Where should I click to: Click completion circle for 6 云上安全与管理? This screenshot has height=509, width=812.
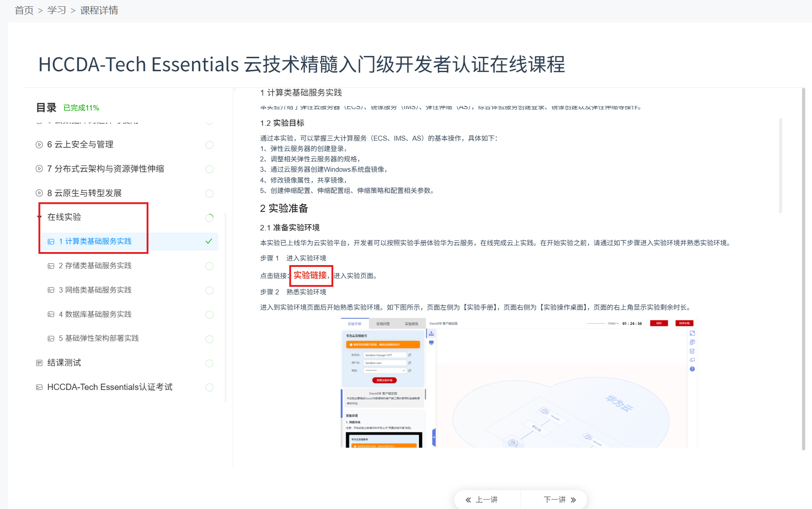(x=209, y=145)
